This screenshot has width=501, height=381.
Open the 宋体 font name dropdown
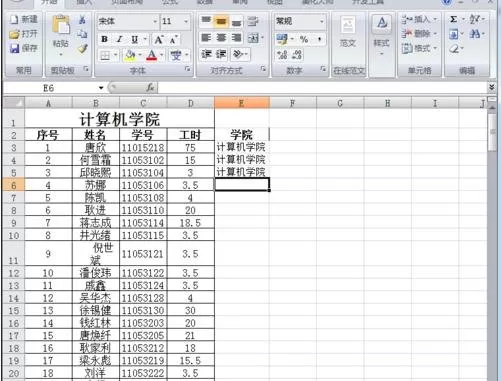155,22
